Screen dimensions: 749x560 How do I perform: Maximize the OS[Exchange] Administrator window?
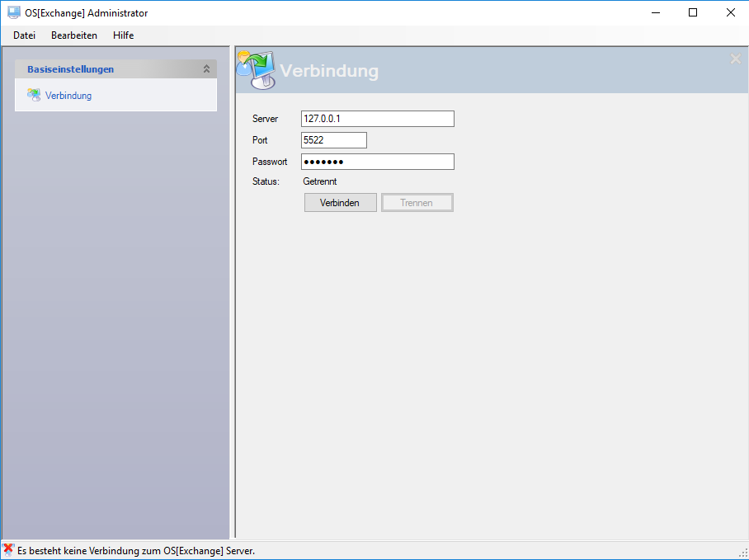(693, 13)
